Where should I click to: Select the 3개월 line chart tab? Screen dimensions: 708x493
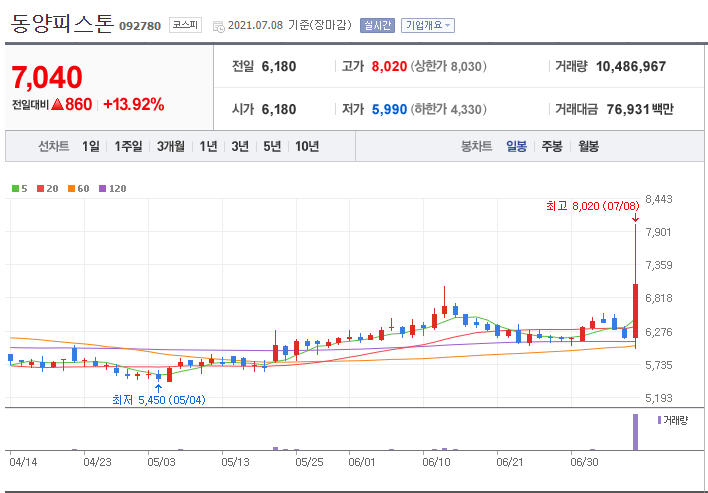pyautogui.click(x=171, y=146)
